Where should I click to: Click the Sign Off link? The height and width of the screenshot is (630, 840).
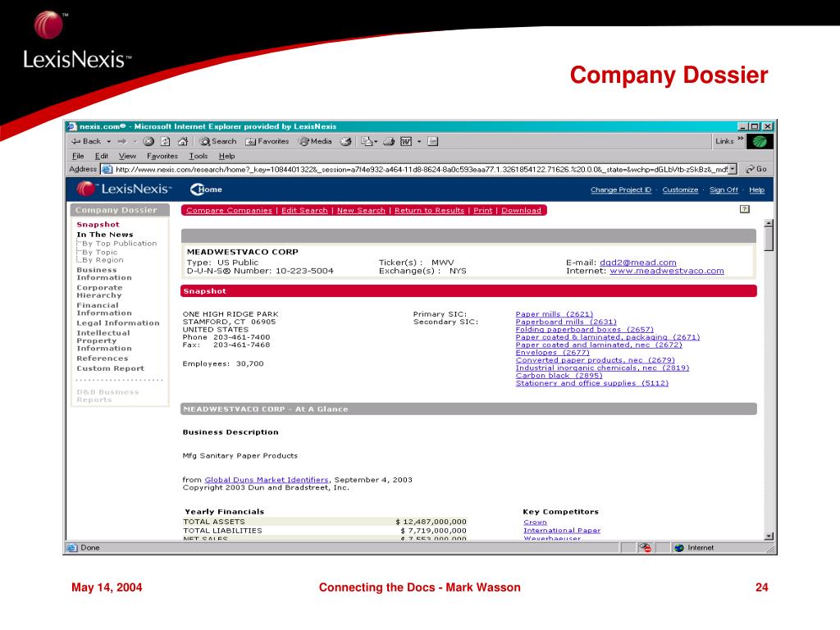[724, 189]
